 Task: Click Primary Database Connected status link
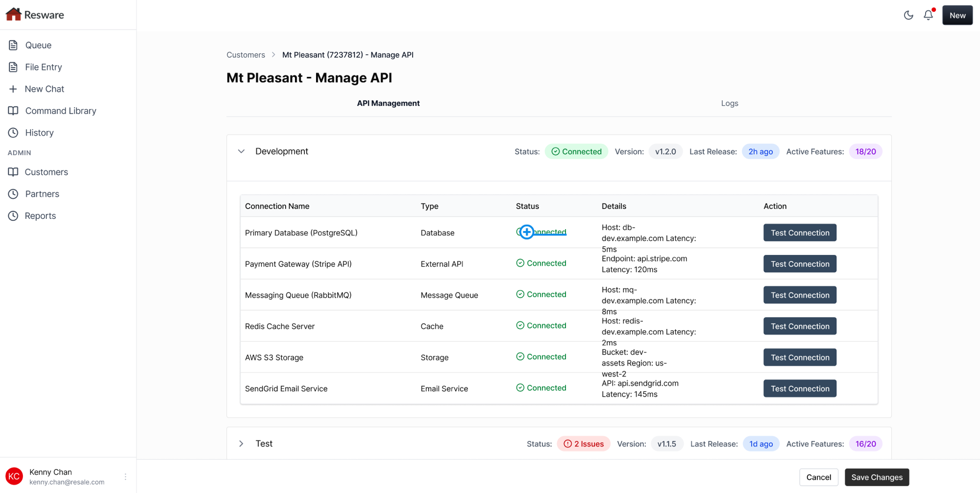click(541, 232)
